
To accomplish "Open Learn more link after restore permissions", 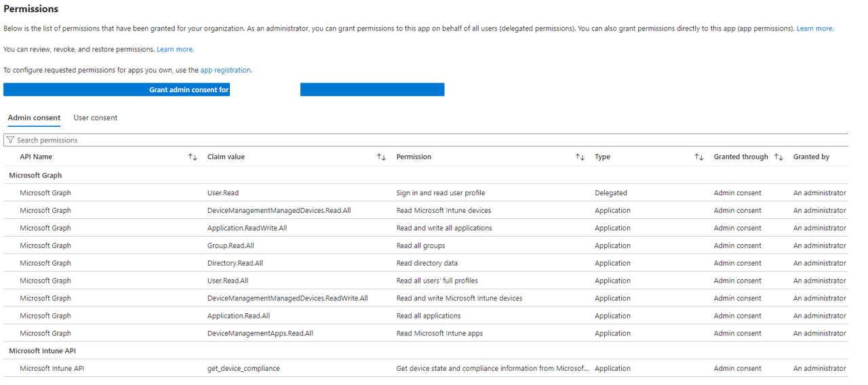I will [175, 49].
